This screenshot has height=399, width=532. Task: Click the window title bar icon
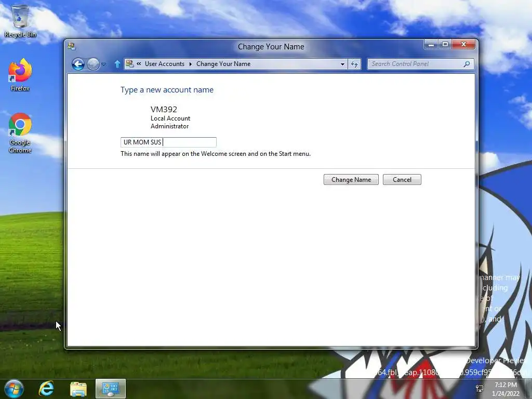71,46
